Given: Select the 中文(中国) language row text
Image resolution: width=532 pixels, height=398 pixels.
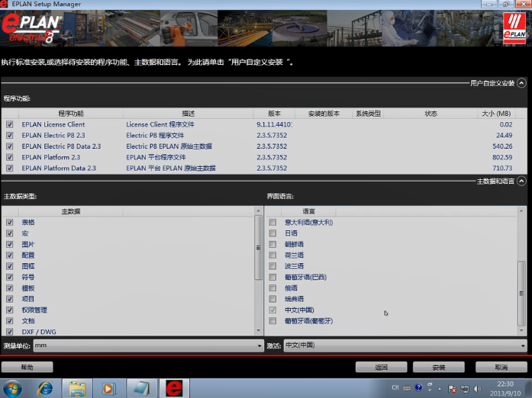Looking at the screenshot, I should pyautogui.click(x=299, y=310).
